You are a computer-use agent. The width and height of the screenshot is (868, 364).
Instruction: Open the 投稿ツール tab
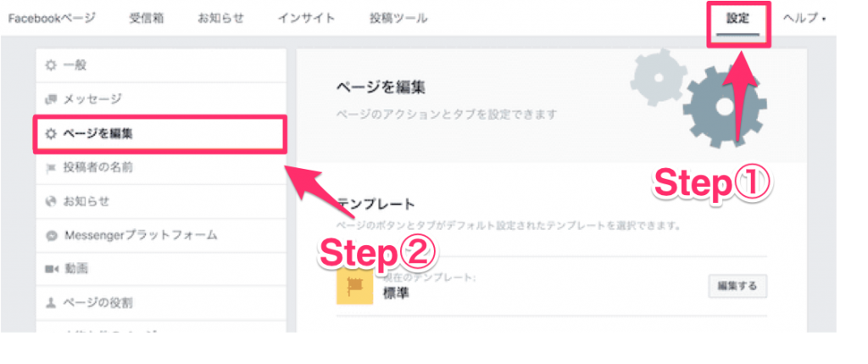(x=398, y=19)
